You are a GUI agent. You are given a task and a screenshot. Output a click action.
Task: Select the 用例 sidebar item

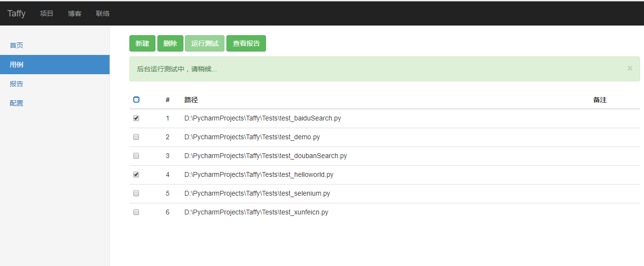point(55,65)
